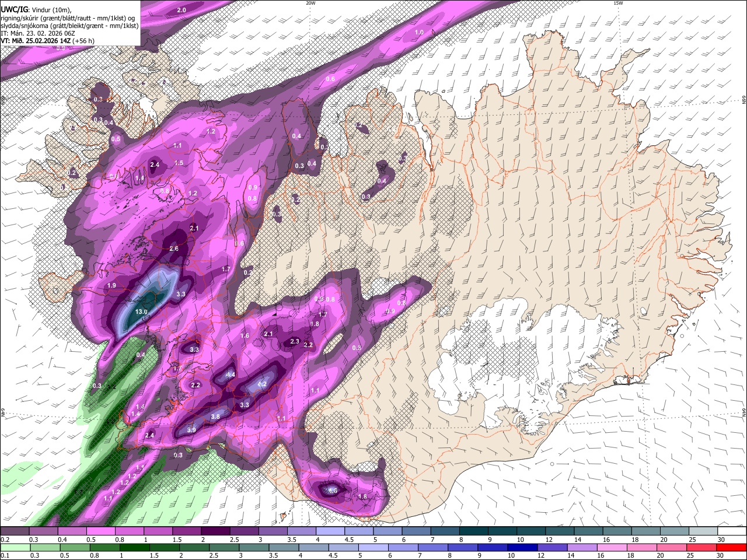Click the 1.9 value label
This screenshot has height=560, width=747.
113,285
